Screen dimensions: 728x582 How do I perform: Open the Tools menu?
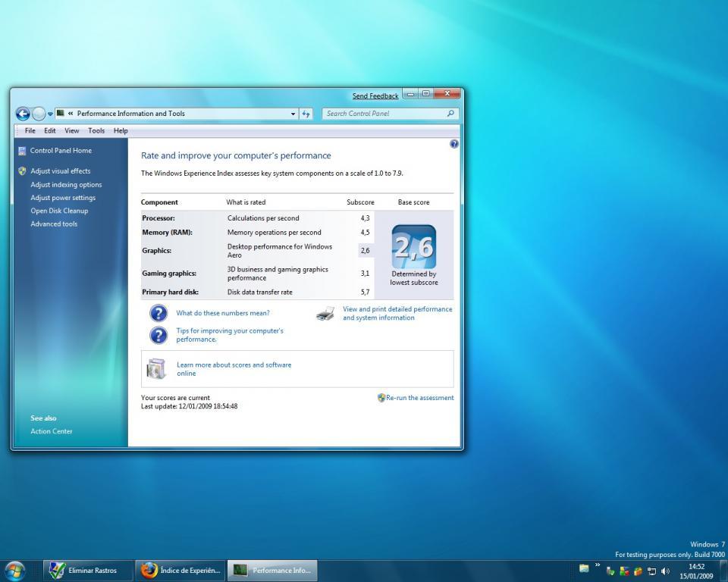(96, 131)
